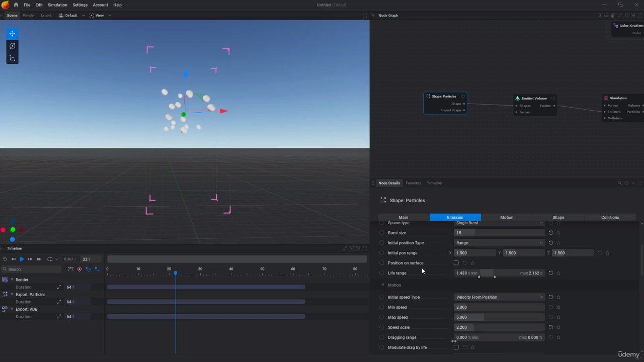
Task: Toggle the animation circle beside Burst size
Action: pyautogui.click(x=382, y=233)
